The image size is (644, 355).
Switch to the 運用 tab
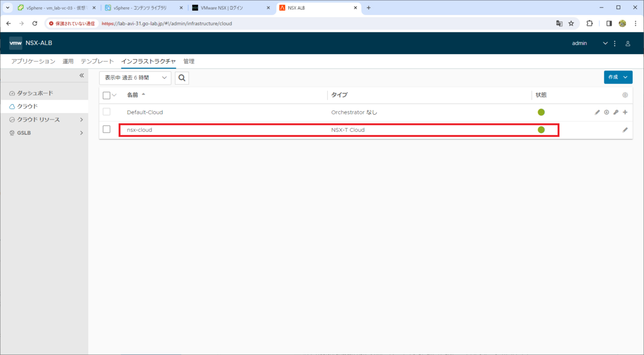pos(68,61)
